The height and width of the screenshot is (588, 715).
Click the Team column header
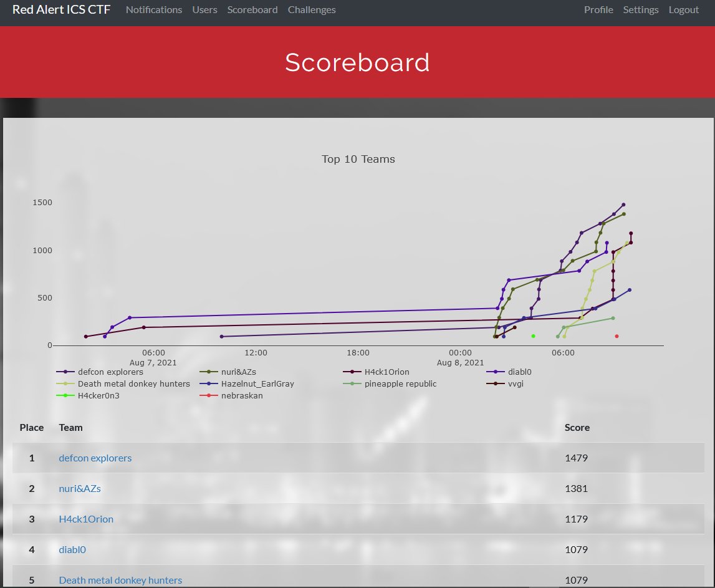point(70,427)
